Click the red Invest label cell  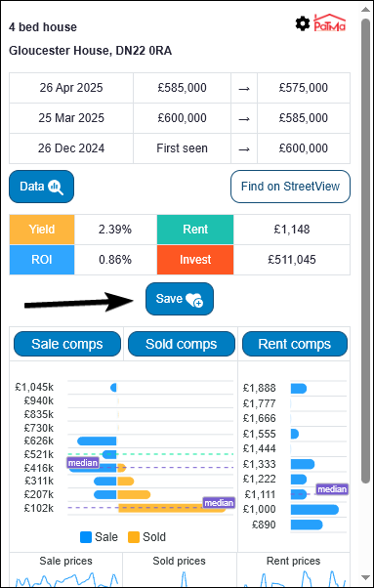point(195,260)
